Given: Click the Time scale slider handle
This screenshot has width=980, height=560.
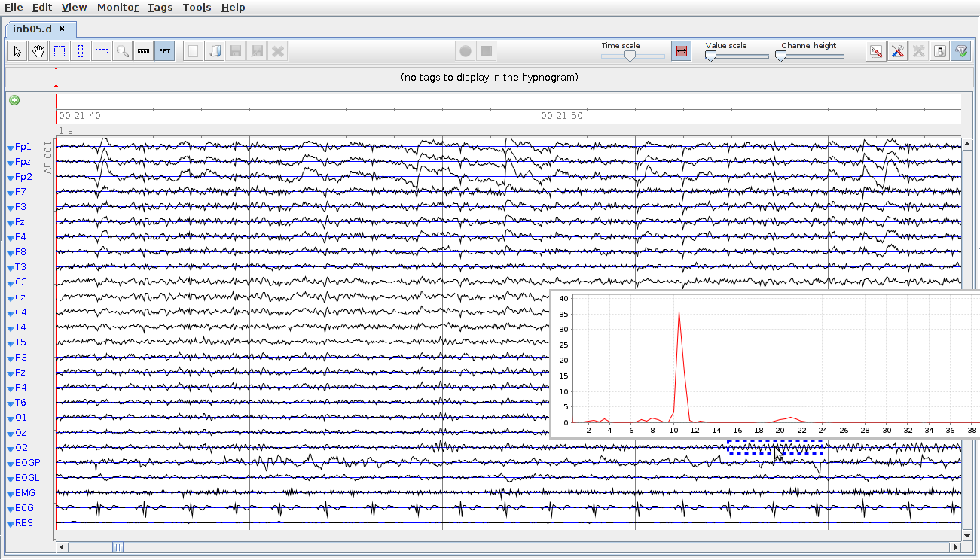Looking at the screenshot, I should click(630, 56).
